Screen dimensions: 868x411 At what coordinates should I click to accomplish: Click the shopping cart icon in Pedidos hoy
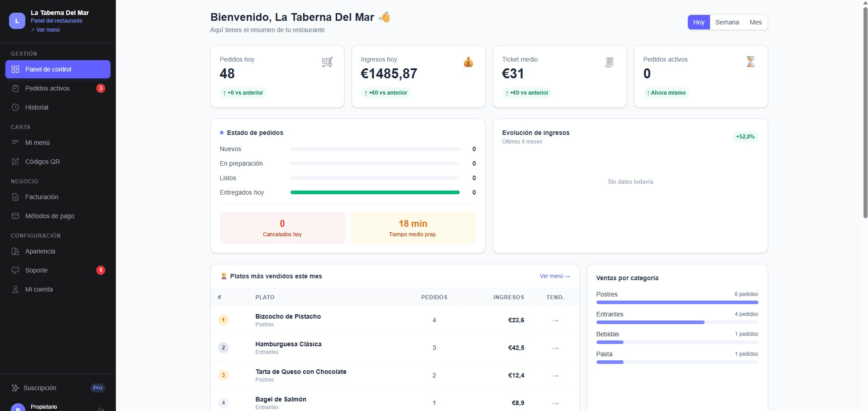tap(327, 62)
